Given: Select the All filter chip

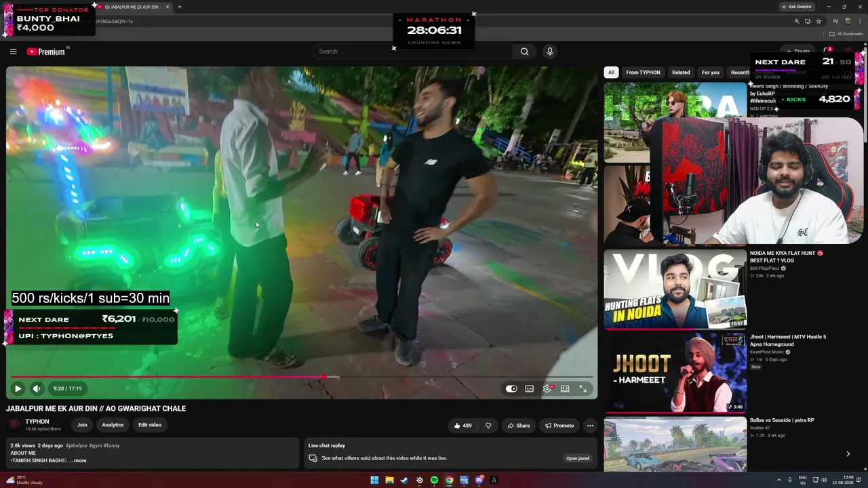Looking at the screenshot, I should (611, 73).
